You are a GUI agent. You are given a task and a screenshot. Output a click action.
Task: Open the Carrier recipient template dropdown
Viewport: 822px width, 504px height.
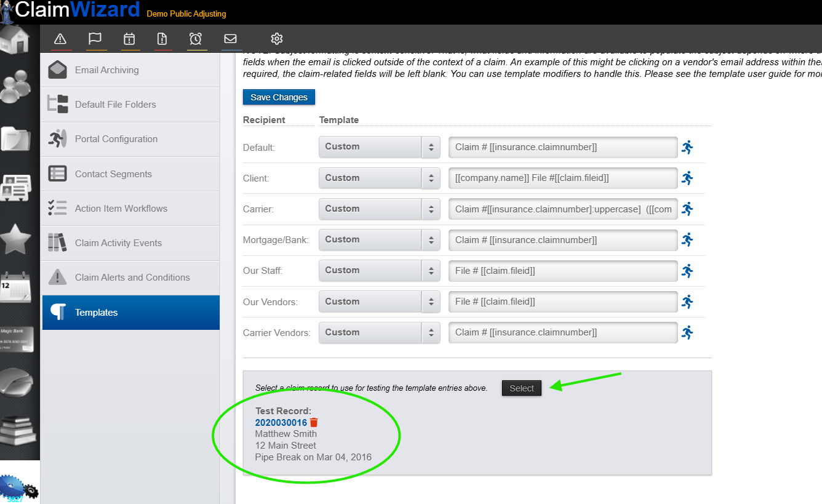(380, 209)
